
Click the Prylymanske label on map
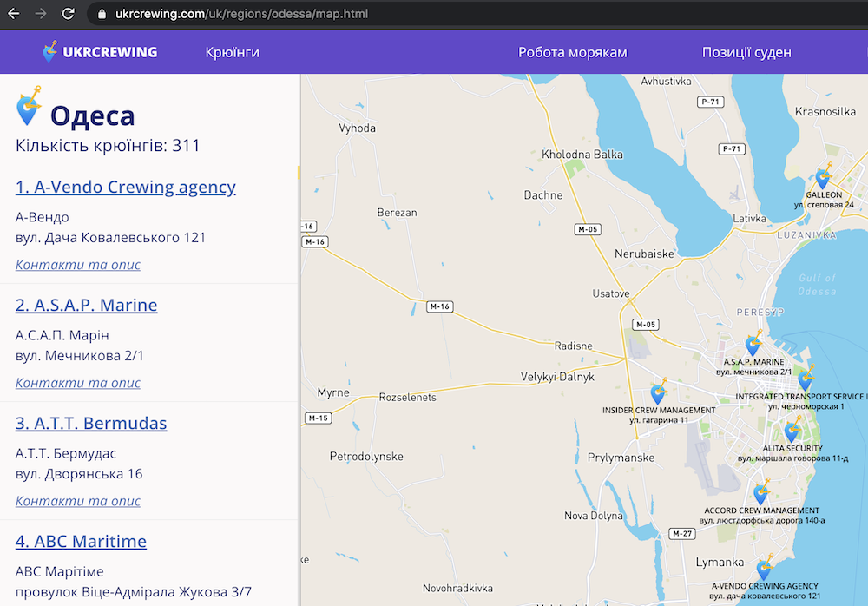621,458
